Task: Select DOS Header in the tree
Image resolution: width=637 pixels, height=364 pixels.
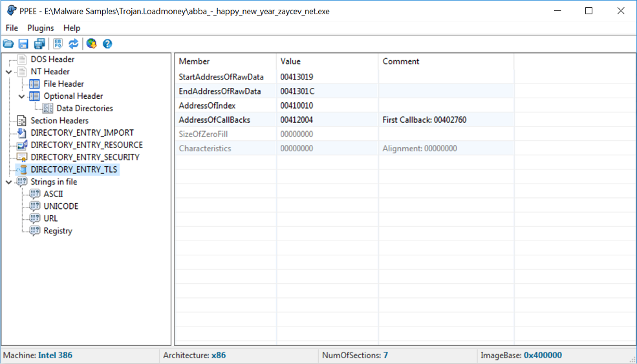Action: click(52, 59)
